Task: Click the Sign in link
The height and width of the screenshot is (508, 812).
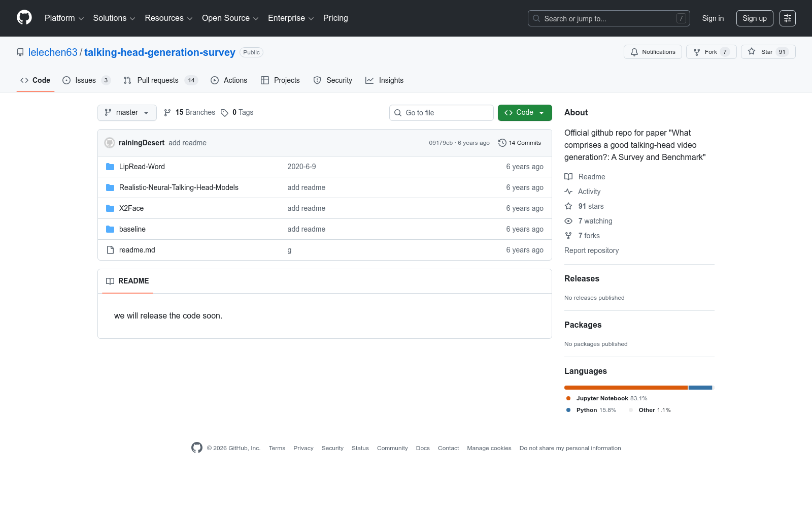Action: [713, 18]
